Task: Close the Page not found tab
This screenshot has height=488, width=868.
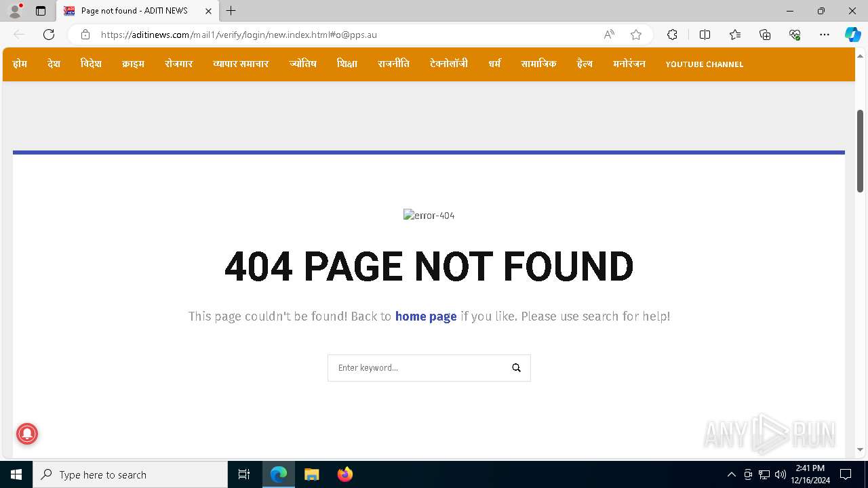Action: pyautogui.click(x=208, y=11)
